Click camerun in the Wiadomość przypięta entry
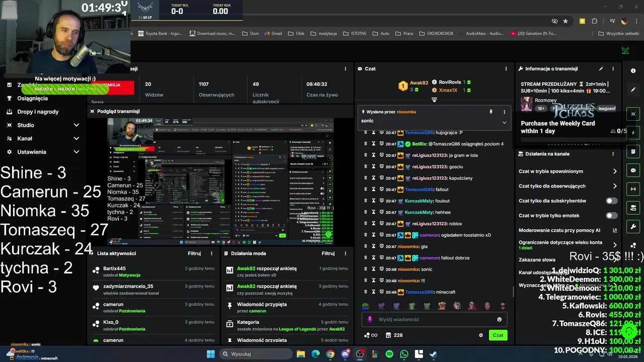644x362 pixels. (x=257, y=311)
